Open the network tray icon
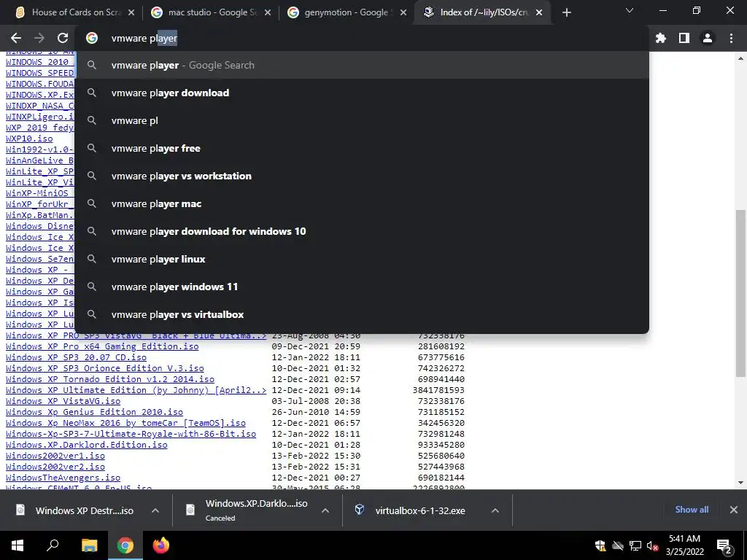The image size is (747, 560). click(635, 545)
